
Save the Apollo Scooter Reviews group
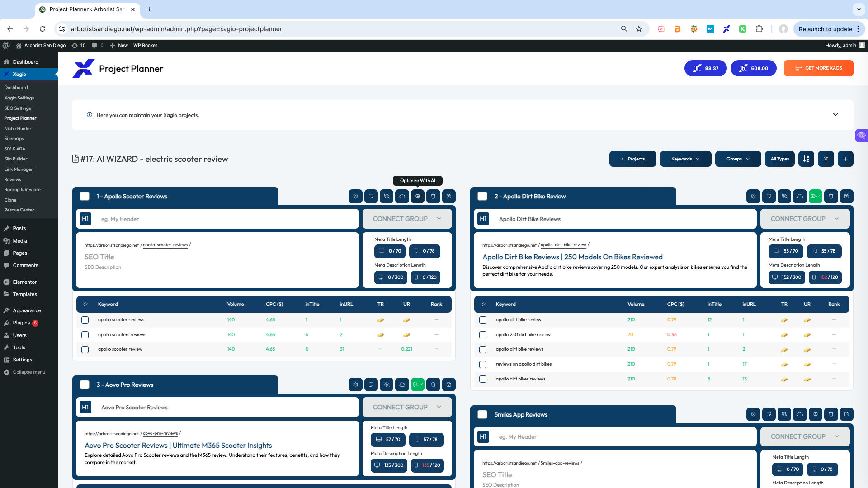coord(448,196)
